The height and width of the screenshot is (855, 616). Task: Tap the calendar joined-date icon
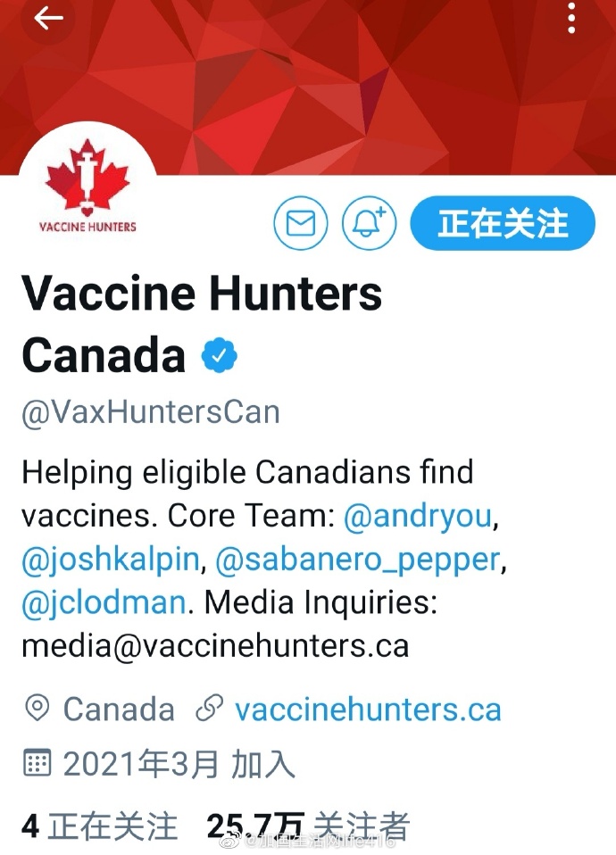(37, 763)
